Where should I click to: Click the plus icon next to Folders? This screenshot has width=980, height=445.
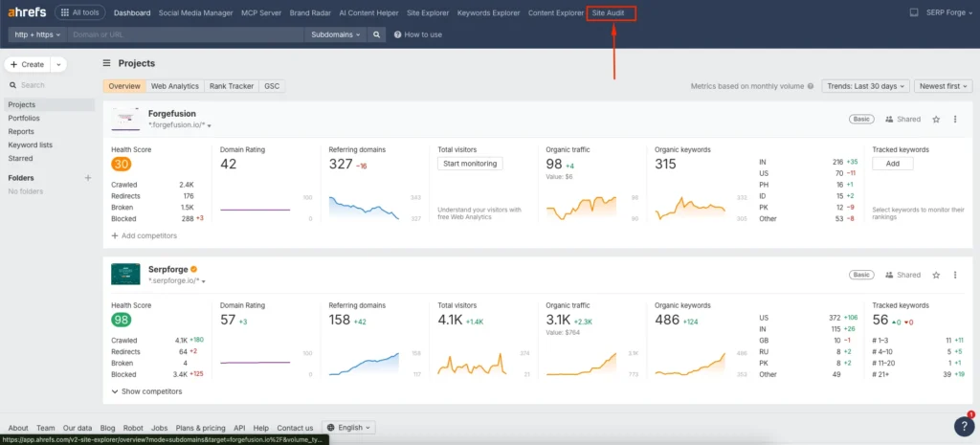point(87,178)
